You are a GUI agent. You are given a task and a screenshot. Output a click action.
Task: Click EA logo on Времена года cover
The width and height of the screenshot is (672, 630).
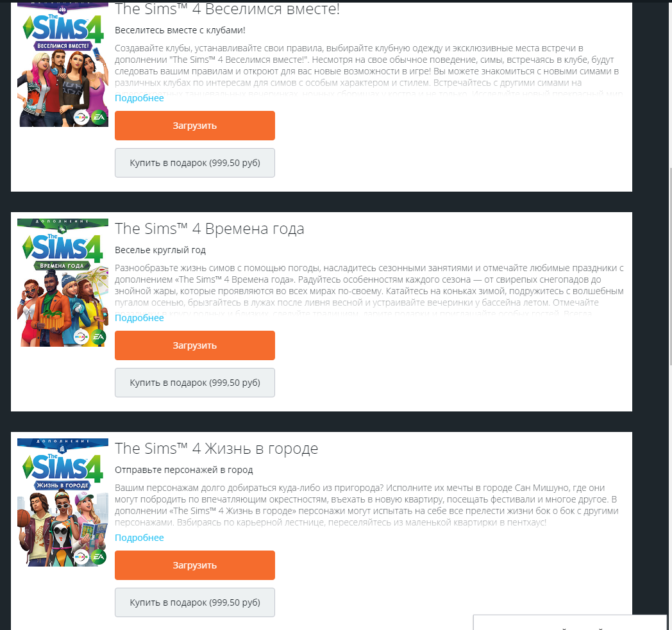(99, 336)
